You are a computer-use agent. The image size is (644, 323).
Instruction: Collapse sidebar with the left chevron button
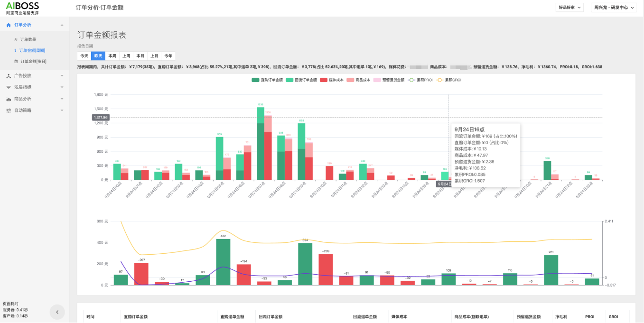[x=57, y=312]
